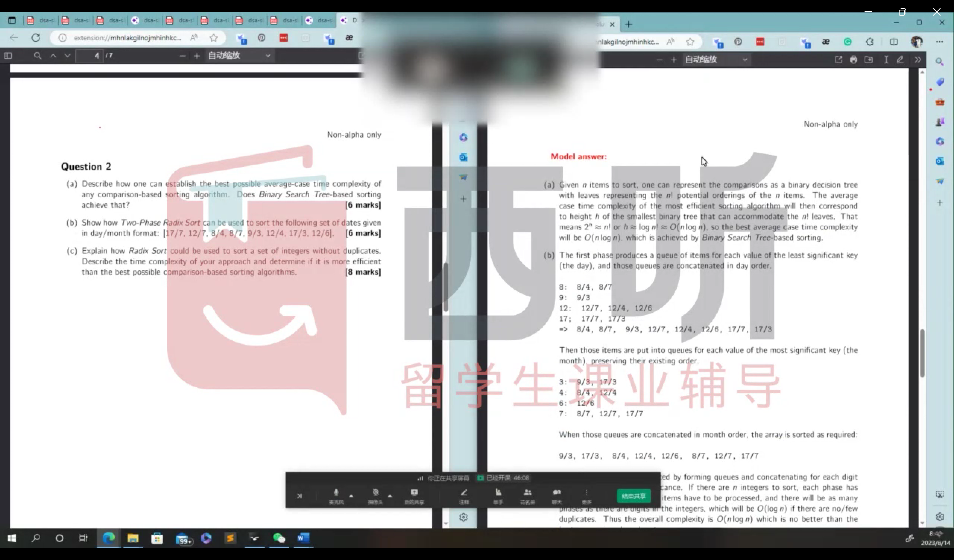
Task: Open the profile avatar in right window
Action: click(916, 42)
